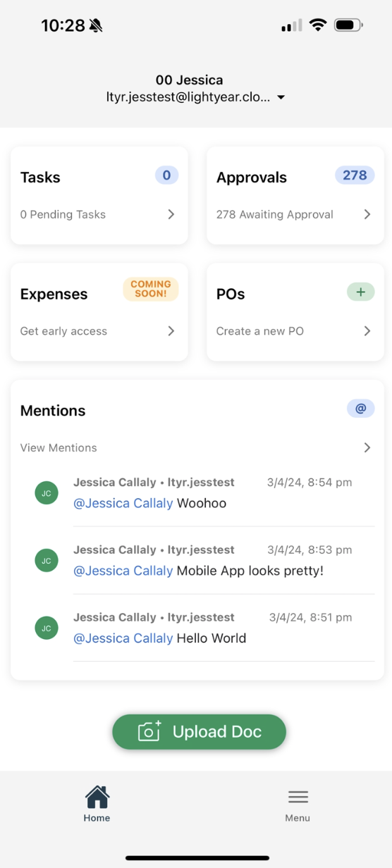The width and height of the screenshot is (392, 868).
Task: Open 278 Awaiting Approval chevron
Action: [367, 214]
